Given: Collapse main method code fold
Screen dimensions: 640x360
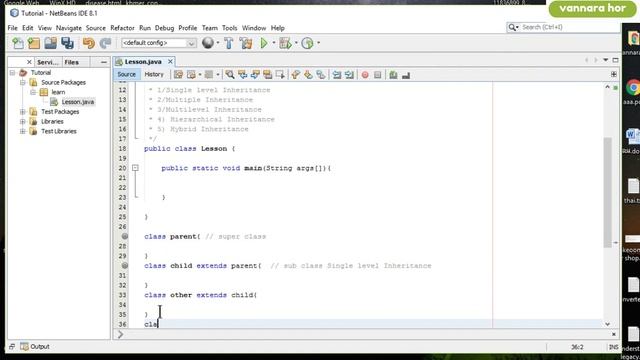Looking at the screenshot, I should (x=135, y=168).
